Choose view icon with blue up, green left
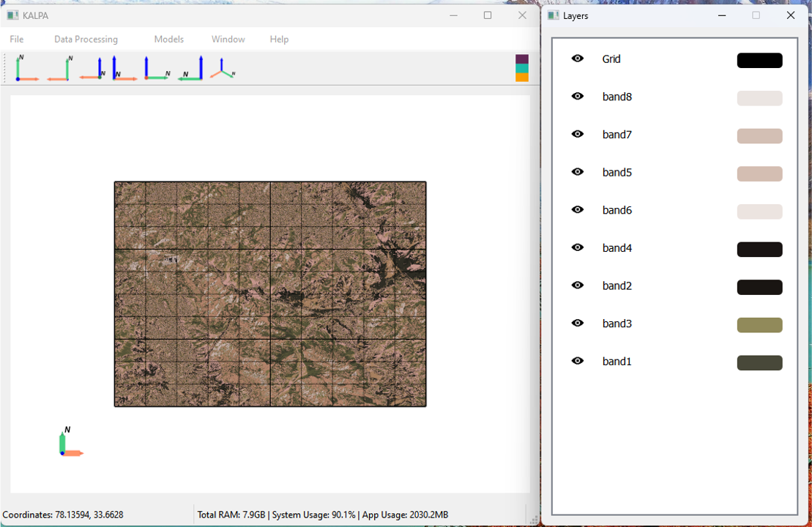812x527 pixels. point(190,68)
